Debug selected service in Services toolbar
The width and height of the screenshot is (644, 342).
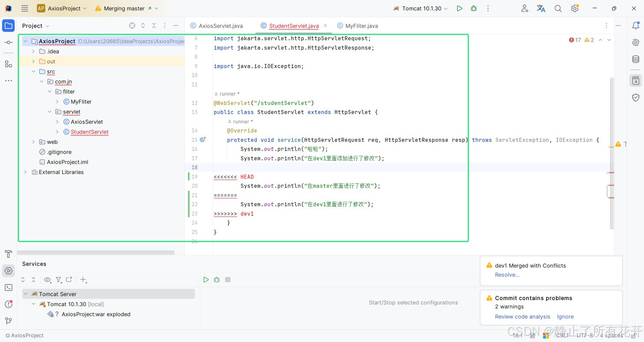pos(217,280)
